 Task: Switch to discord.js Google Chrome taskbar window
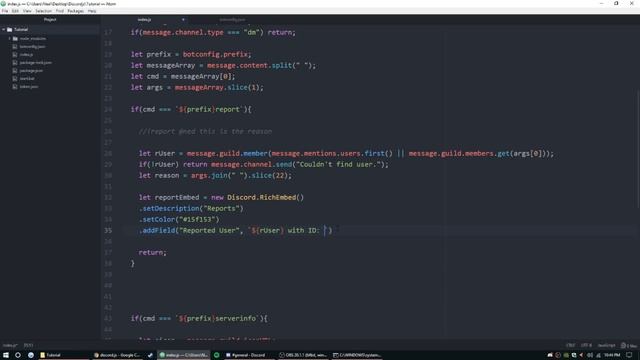pos(117,355)
